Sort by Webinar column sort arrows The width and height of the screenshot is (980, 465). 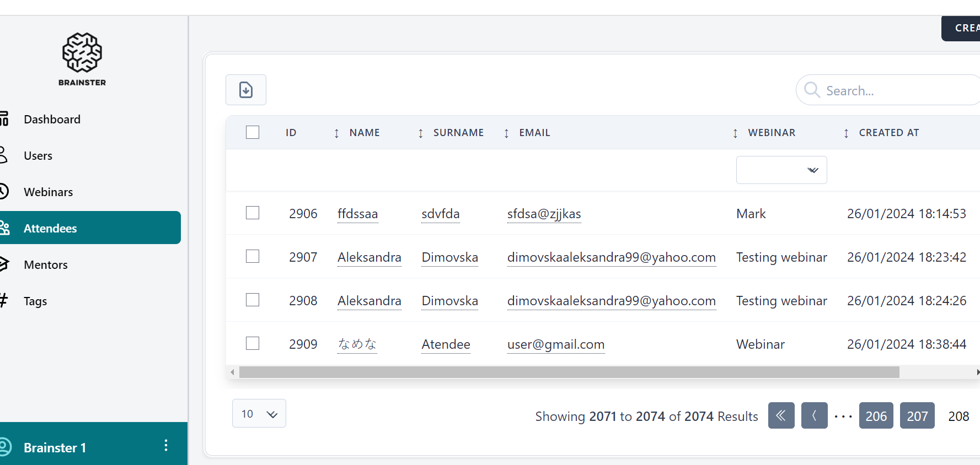(x=735, y=133)
